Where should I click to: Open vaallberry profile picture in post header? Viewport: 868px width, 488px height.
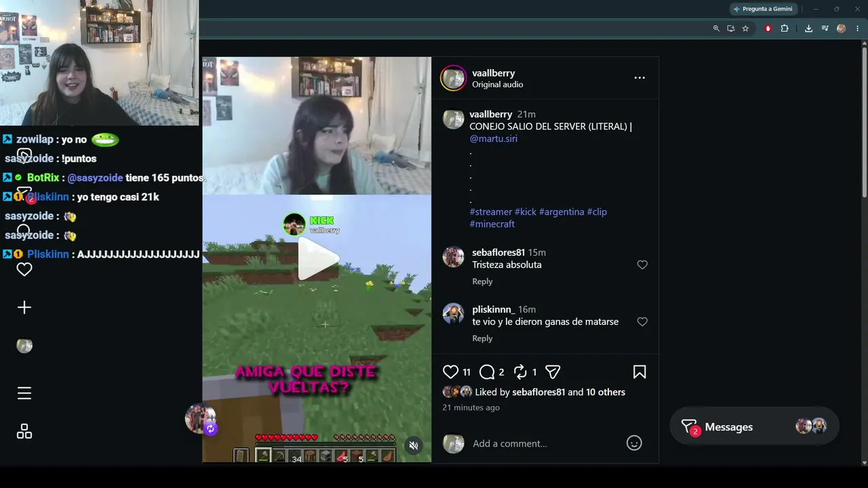coord(453,78)
